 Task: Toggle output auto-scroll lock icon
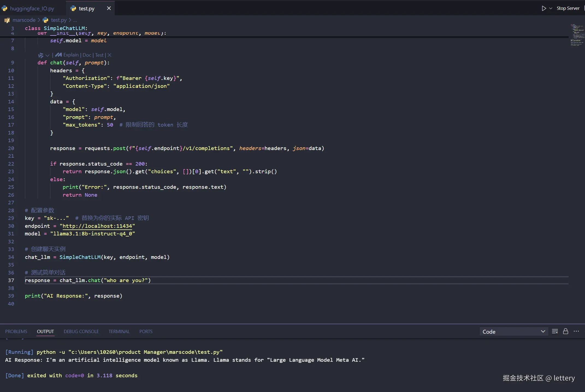[x=566, y=331]
